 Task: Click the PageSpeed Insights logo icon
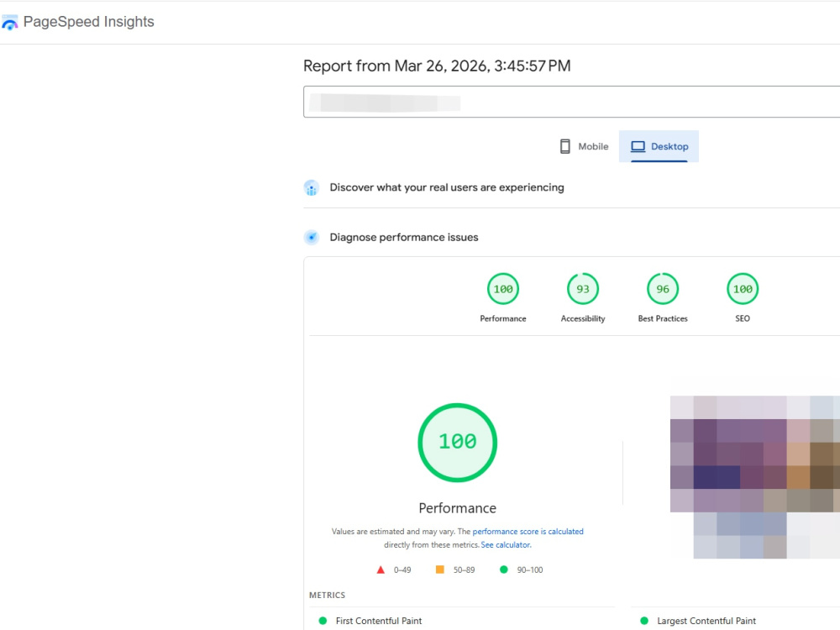click(x=9, y=23)
